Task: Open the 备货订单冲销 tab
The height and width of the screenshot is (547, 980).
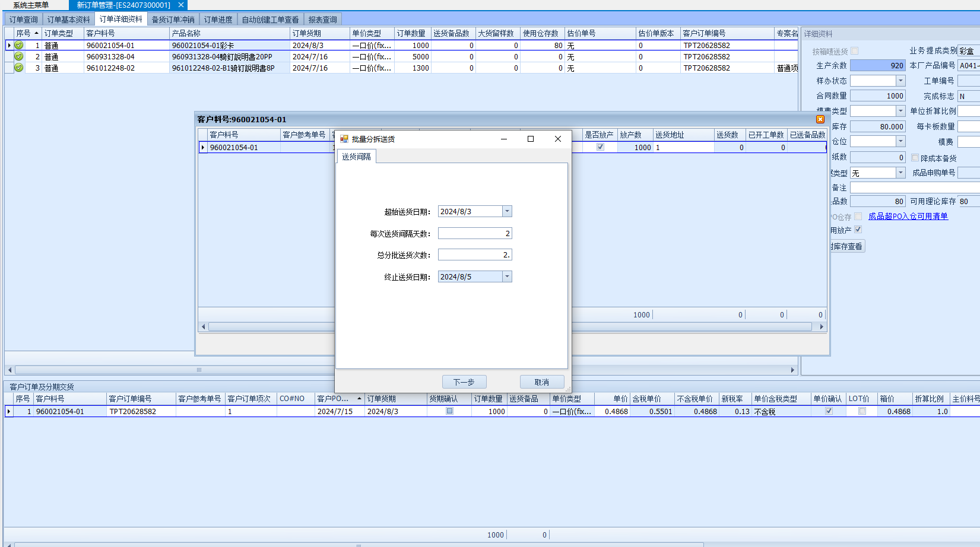Action: coord(173,20)
